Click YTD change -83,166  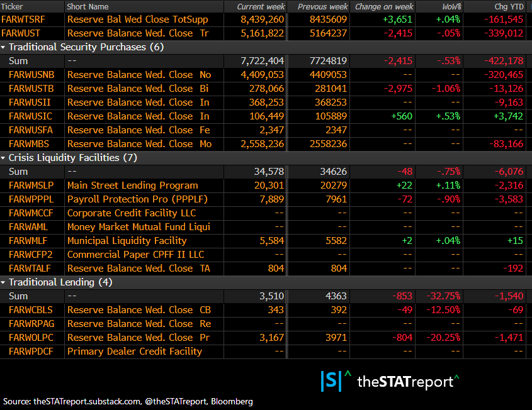point(506,144)
